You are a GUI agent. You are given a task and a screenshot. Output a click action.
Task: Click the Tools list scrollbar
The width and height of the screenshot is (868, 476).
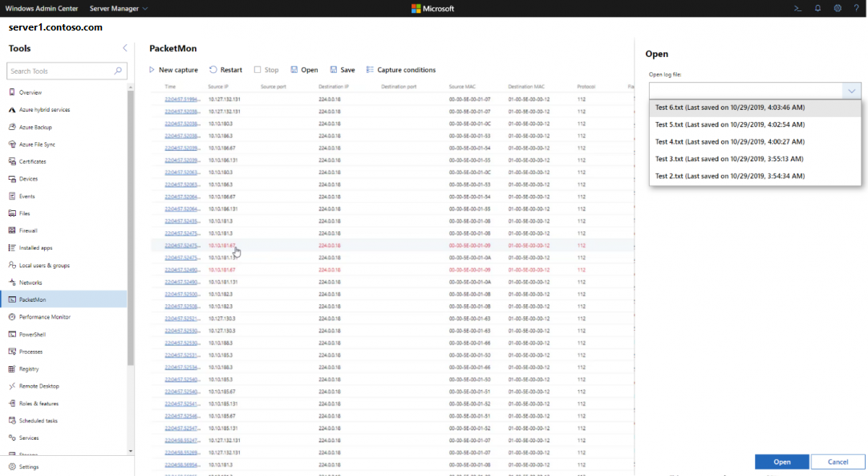131,227
